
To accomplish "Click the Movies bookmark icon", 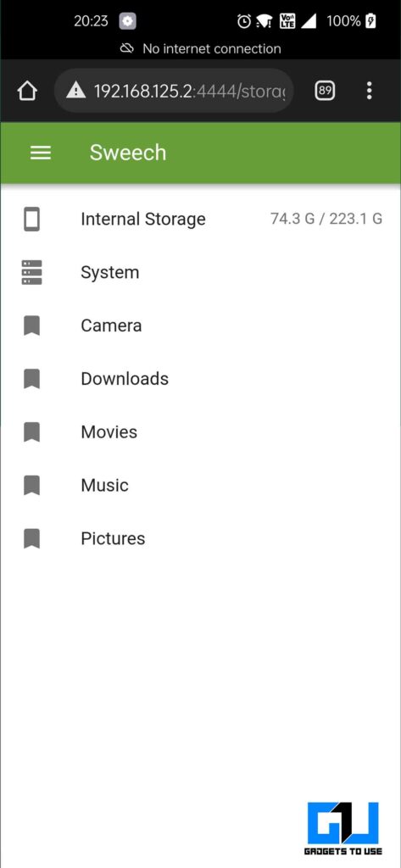I will tap(31, 431).
